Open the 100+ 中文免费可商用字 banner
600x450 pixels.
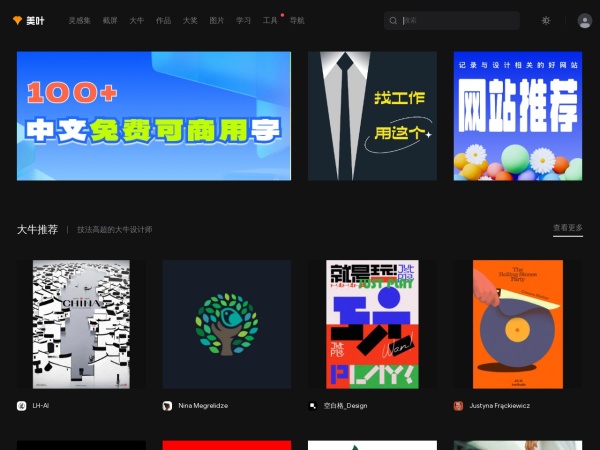point(154,116)
